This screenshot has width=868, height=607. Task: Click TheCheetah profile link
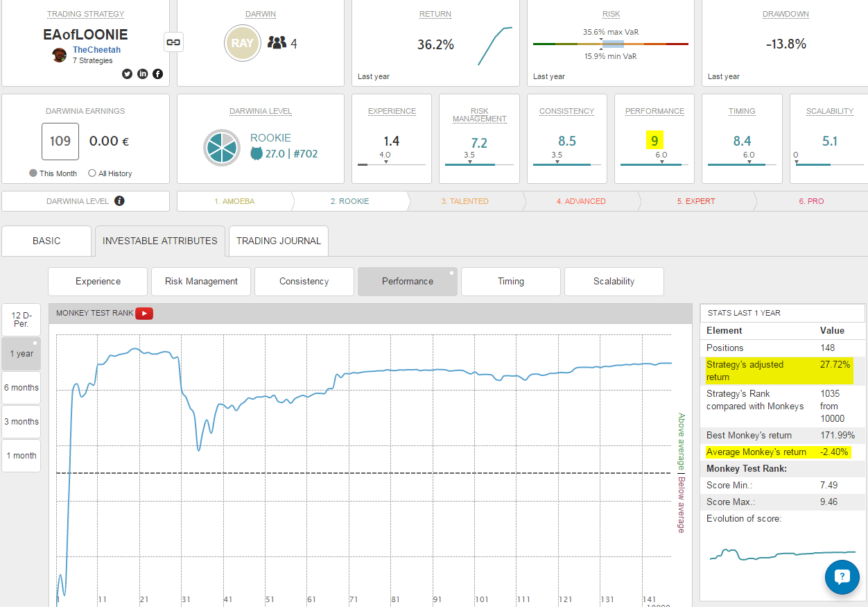(x=96, y=50)
